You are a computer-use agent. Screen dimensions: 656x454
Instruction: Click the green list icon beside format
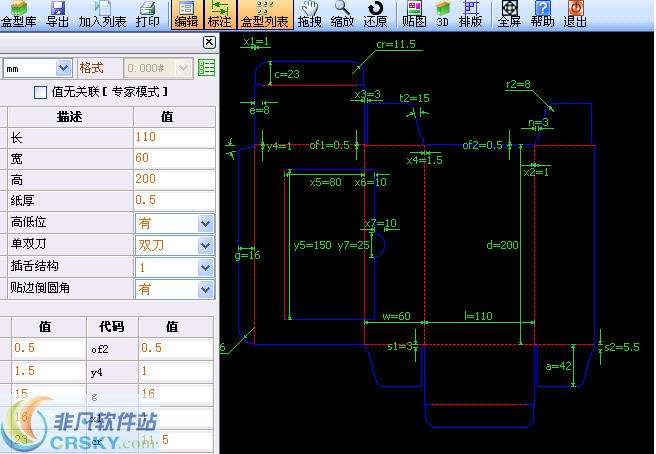(x=206, y=68)
